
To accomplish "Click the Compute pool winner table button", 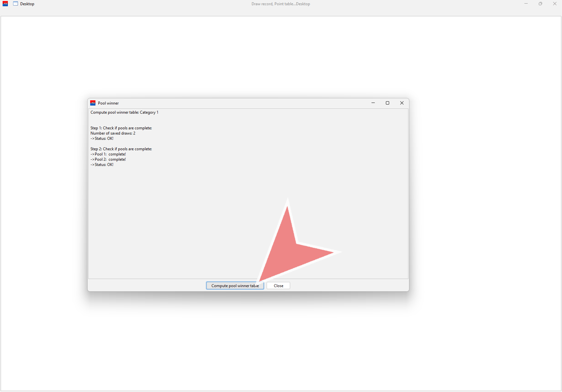I will click(x=235, y=286).
